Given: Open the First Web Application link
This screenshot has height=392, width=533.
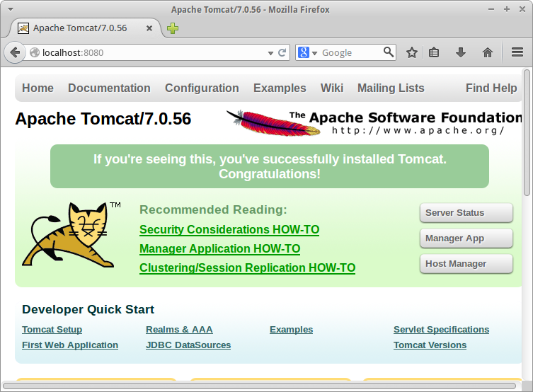Looking at the screenshot, I should [70, 345].
